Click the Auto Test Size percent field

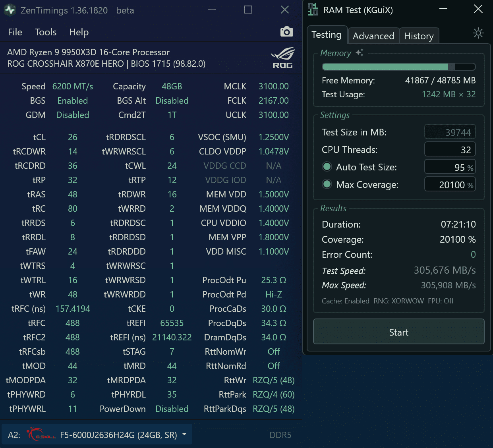[450, 167]
